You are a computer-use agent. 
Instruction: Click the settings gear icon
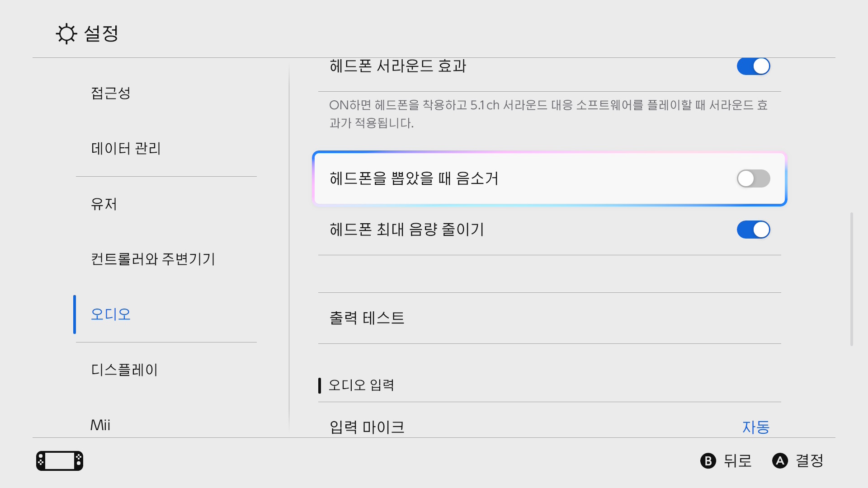click(66, 34)
